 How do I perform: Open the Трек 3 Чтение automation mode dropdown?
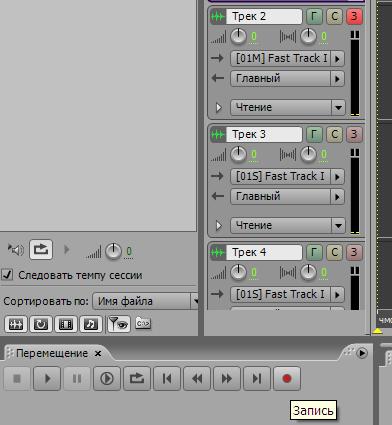288,225
